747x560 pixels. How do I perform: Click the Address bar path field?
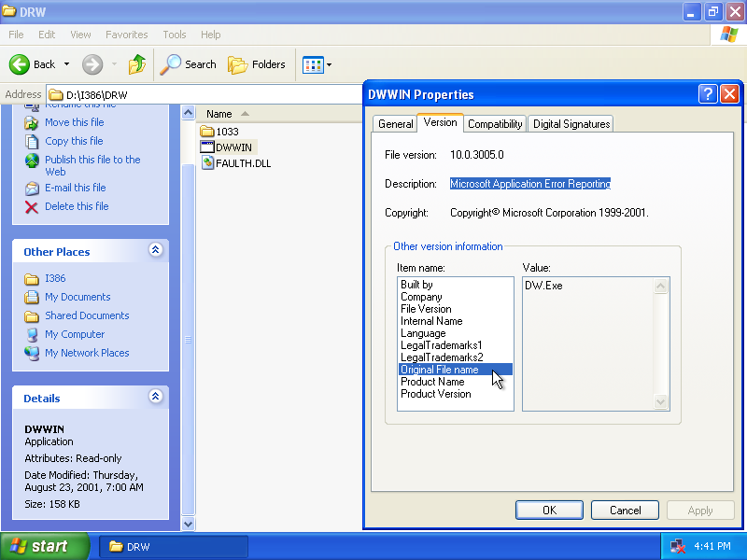pyautogui.click(x=205, y=95)
